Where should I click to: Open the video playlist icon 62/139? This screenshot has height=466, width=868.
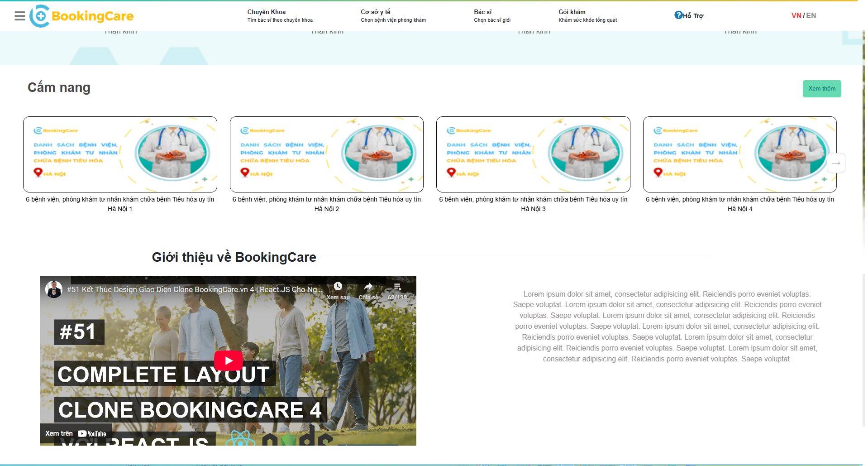397,286
